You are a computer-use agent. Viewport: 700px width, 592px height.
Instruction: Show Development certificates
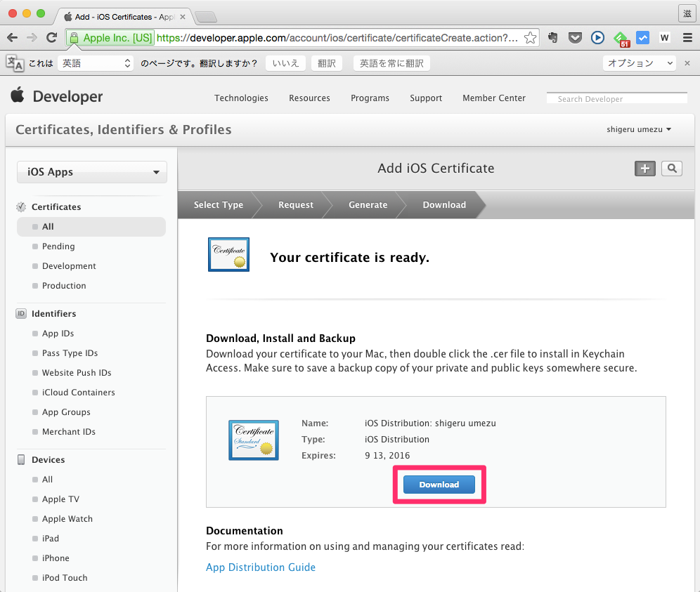pyautogui.click(x=69, y=266)
